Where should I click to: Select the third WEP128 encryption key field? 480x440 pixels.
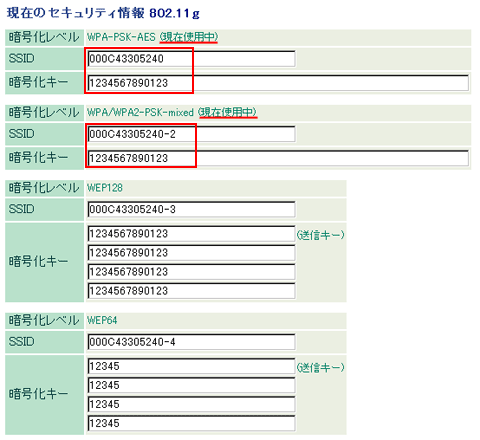191,272
